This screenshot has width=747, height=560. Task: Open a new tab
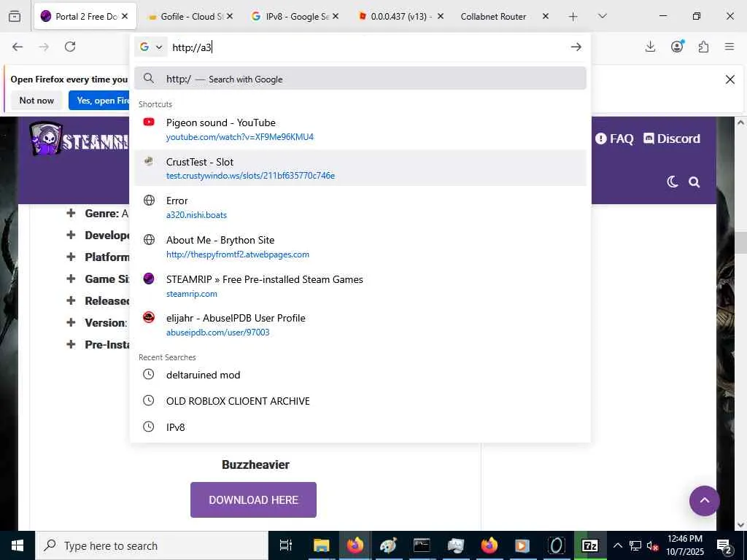point(573,17)
